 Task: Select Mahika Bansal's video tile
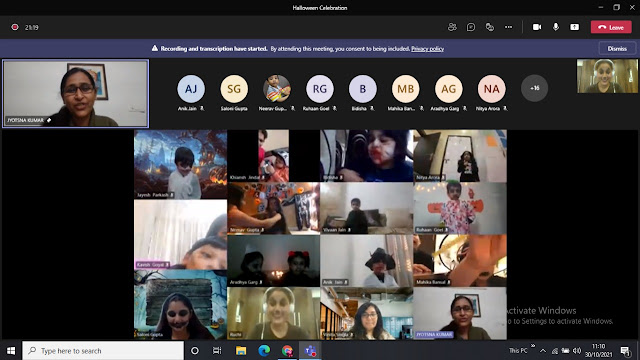tap(460, 260)
